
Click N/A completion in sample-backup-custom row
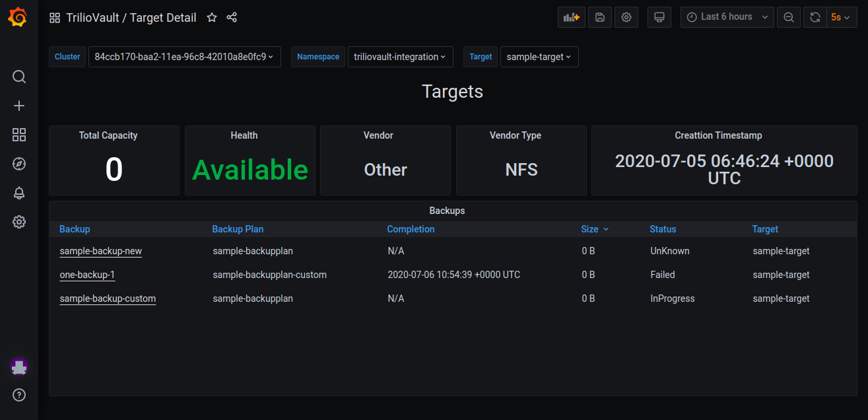point(395,298)
